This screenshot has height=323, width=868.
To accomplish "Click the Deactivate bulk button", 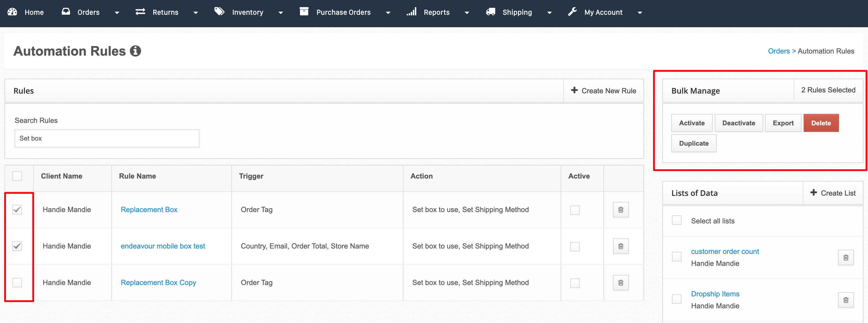I will (x=739, y=123).
